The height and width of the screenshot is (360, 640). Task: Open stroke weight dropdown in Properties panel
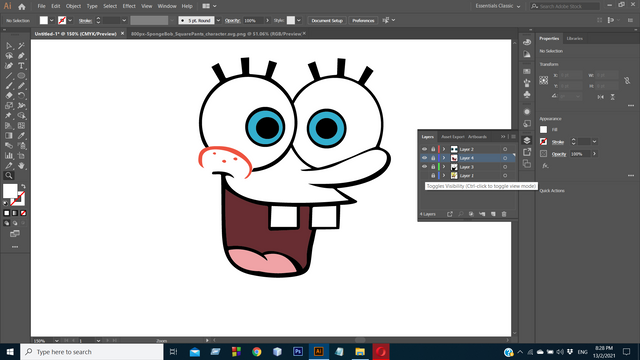coord(594,142)
